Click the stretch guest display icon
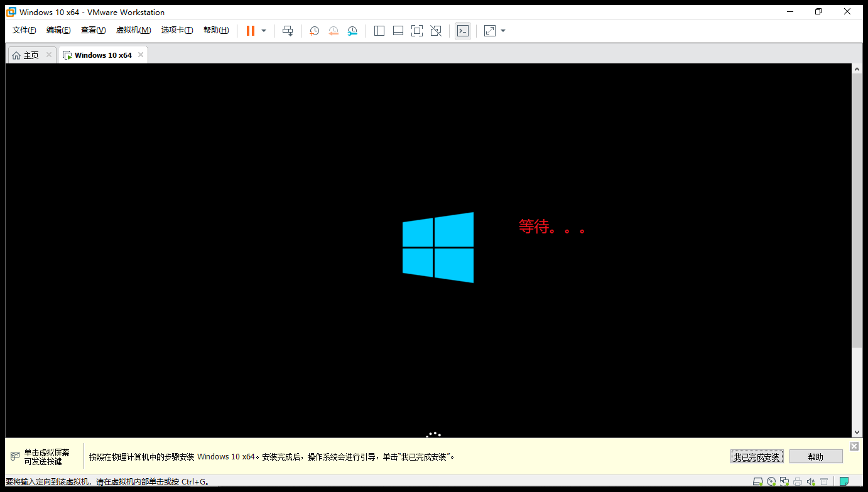Screen dimensions: 868x492 click(490, 31)
